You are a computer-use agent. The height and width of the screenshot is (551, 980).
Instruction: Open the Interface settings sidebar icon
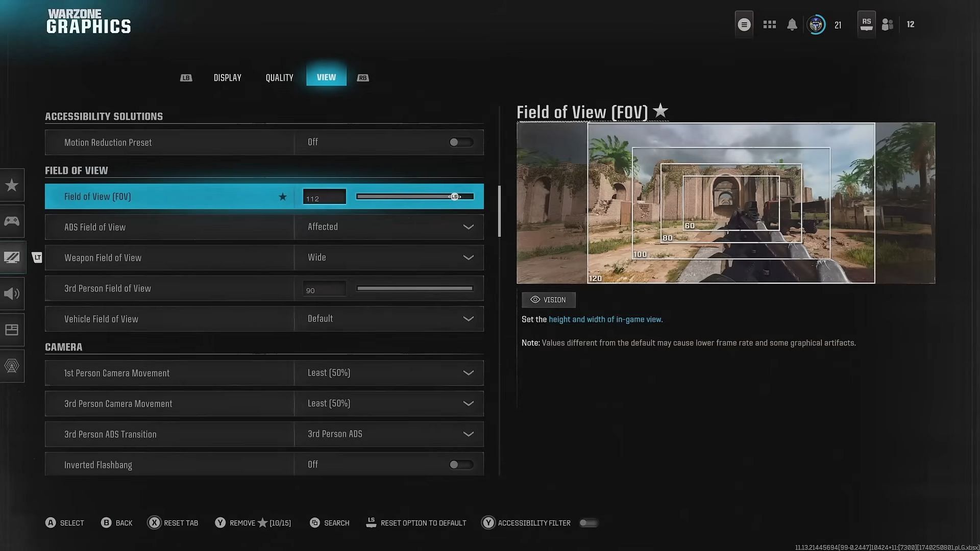(12, 330)
